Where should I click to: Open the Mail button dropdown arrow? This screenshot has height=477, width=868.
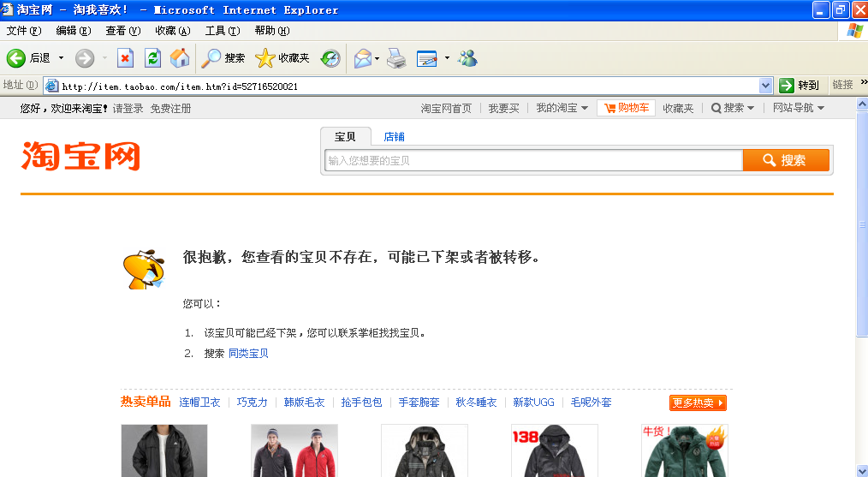pos(377,58)
